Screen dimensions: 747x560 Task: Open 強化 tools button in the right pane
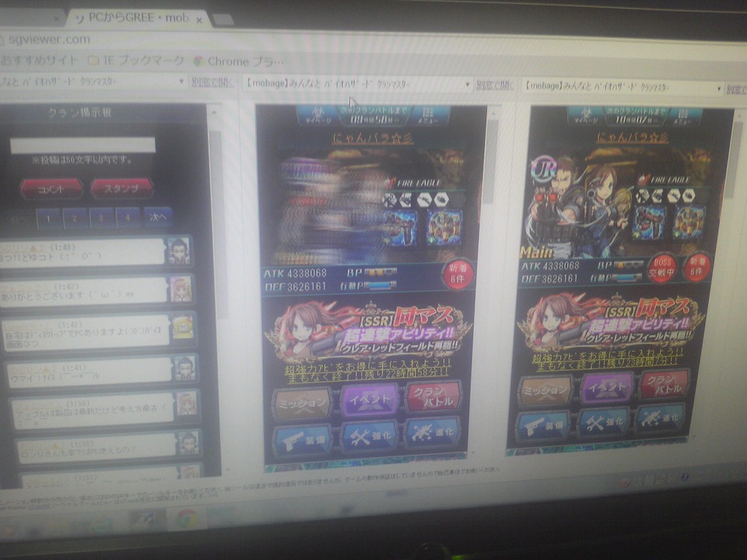pyautogui.click(x=604, y=421)
